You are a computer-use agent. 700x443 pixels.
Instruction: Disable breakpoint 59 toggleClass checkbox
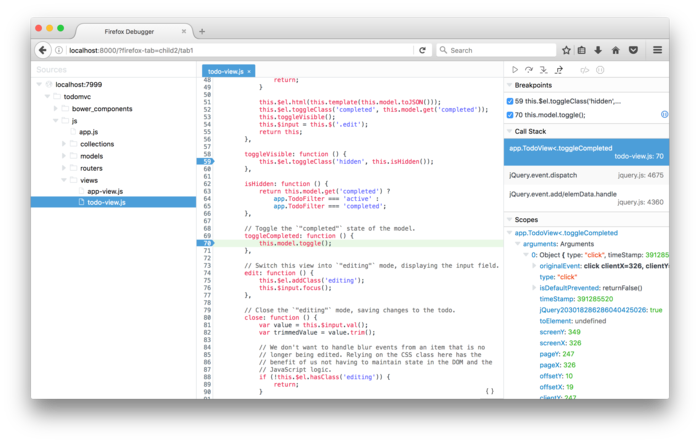[511, 101]
